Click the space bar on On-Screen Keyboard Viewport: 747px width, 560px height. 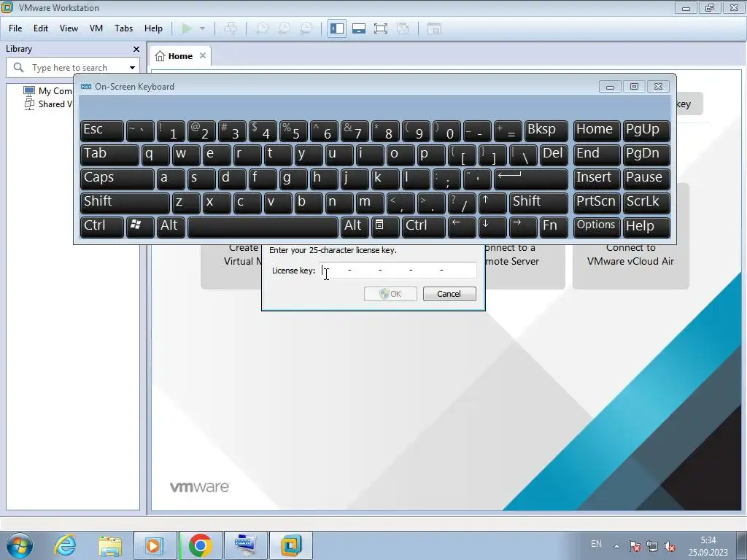[263, 227]
